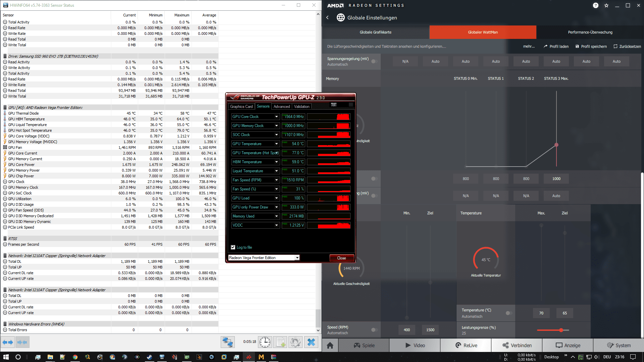Screen dimensions: 644x362
Task: Open Steam from the taskbar
Action: coord(149,357)
